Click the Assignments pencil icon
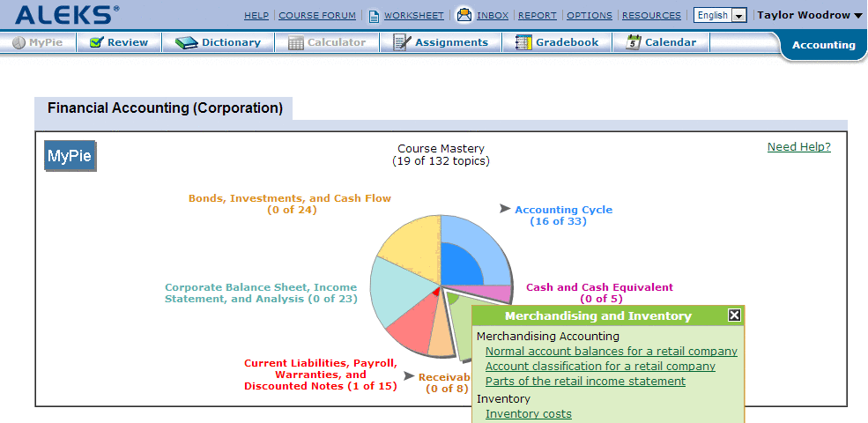 [x=402, y=42]
